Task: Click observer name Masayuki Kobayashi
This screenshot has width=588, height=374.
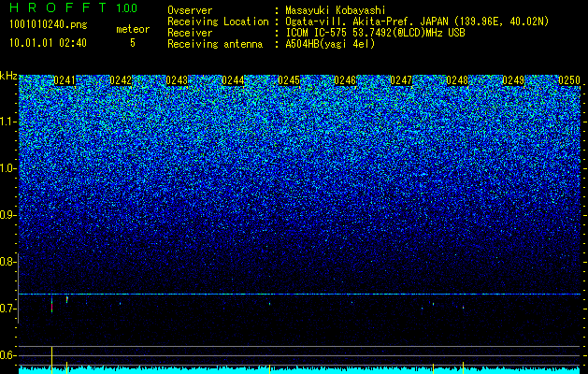Action: pyautogui.click(x=335, y=10)
